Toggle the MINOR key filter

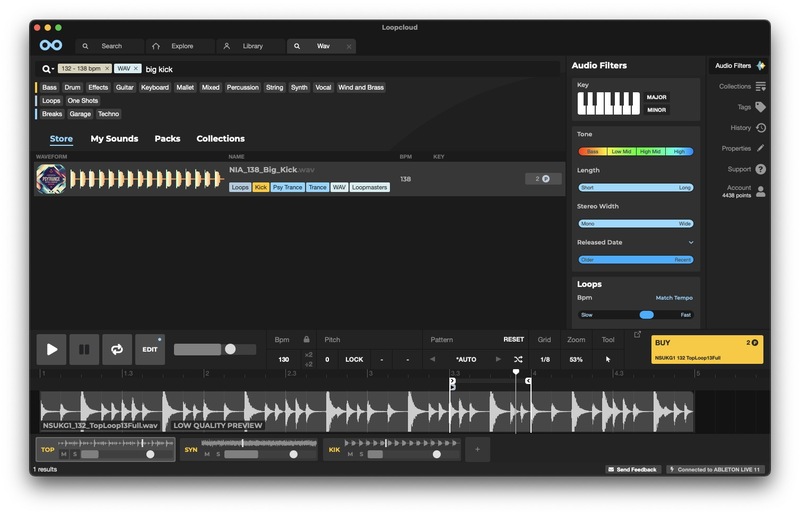click(x=657, y=110)
